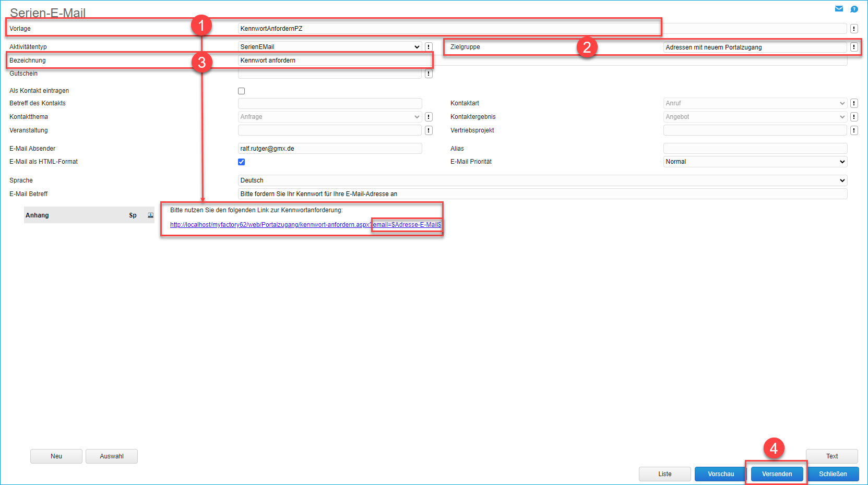Click the E-Mail Betreff input field
The image size is (868, 485).
coord(542,194)
